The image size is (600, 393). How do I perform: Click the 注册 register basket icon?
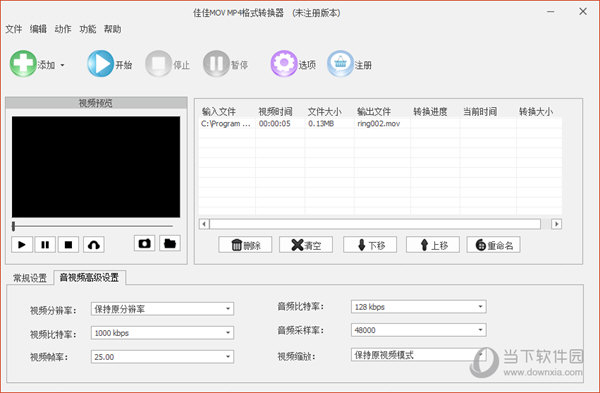pos(340,64)
